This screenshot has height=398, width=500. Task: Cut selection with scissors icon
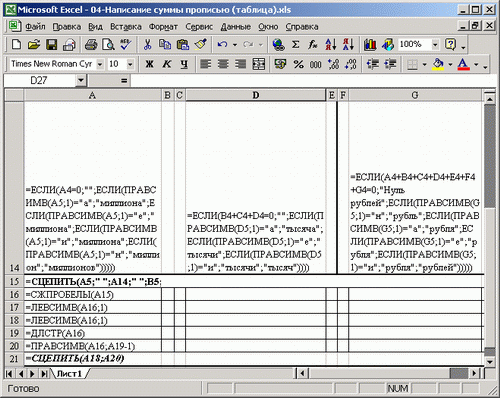147,44
